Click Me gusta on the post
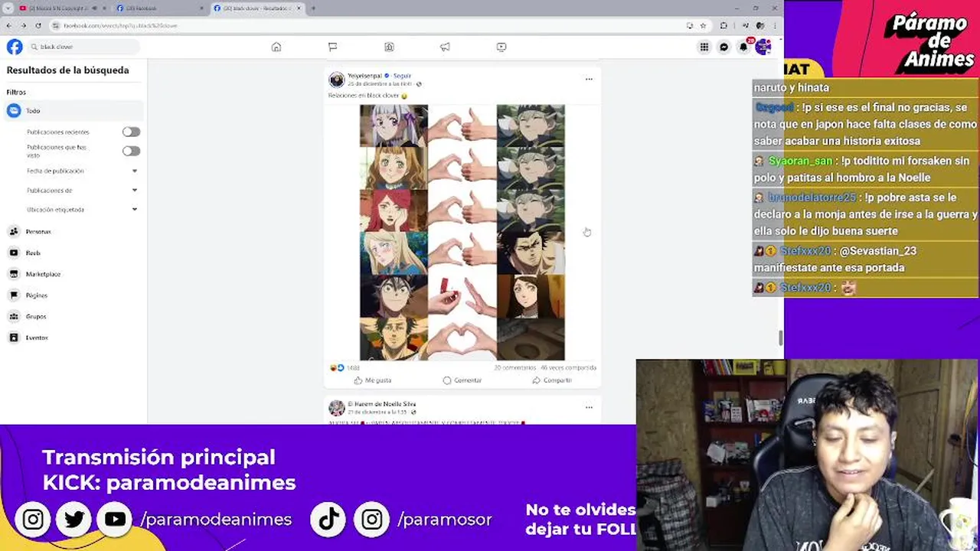The width and height of the screenshot is (980, 551). pyautogui.click(x=373, y=380)
